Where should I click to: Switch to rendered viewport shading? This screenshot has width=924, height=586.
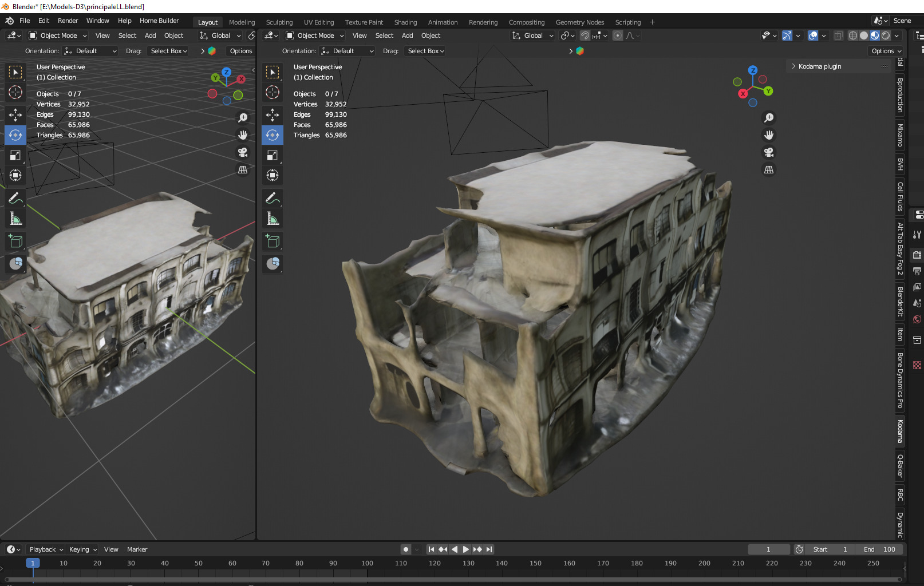tap(886, 35)
